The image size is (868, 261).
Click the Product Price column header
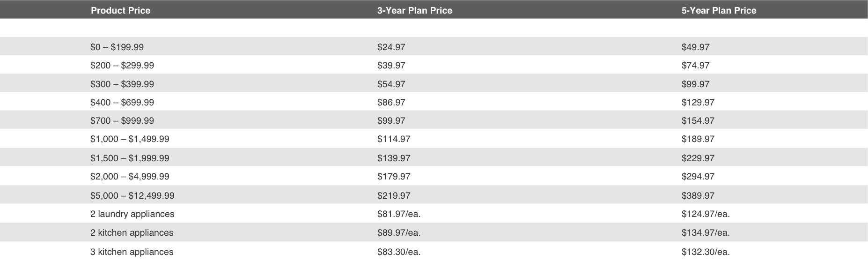[x=120, y=10]
